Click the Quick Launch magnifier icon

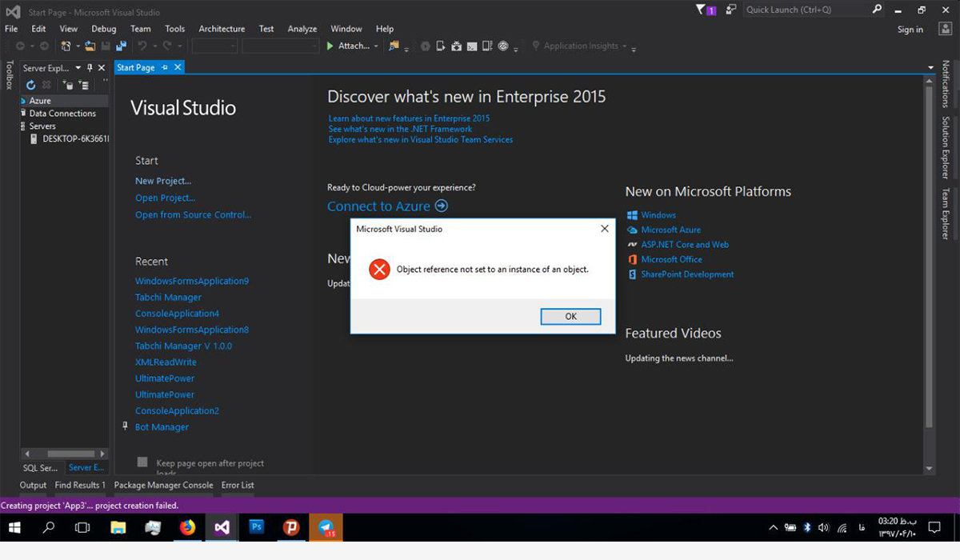pyautogui.click(x=877, y=10)
